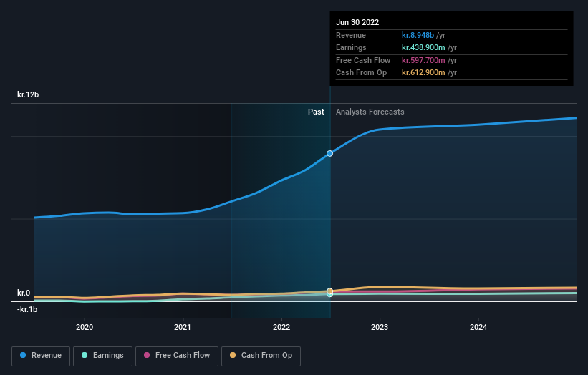Click the Past label on chart
This screenshot has width=588, height=375.
pyautogui.click(x=316, y=112)
